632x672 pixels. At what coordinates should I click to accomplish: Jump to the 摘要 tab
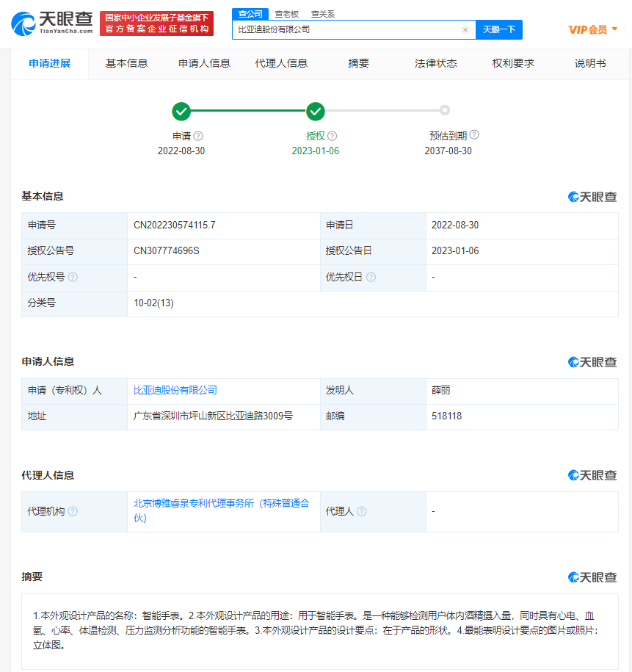pos(359,64)
